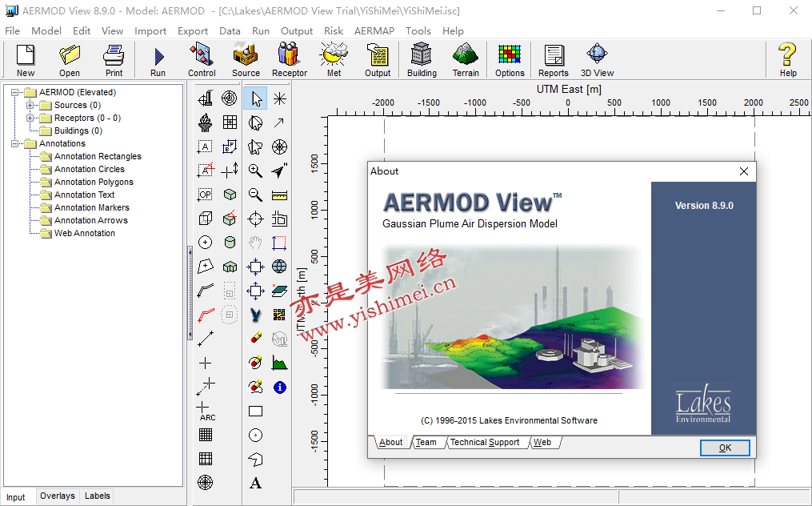
Task: Click the blue information icon tool
Action: pyautogui.click(x=280, y=388)
